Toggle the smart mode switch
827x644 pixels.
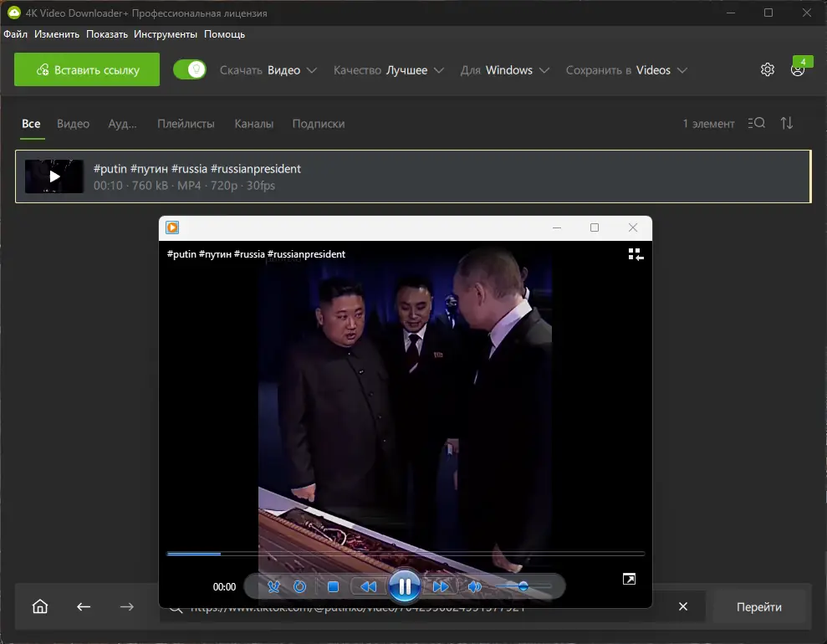click(190, 69)
